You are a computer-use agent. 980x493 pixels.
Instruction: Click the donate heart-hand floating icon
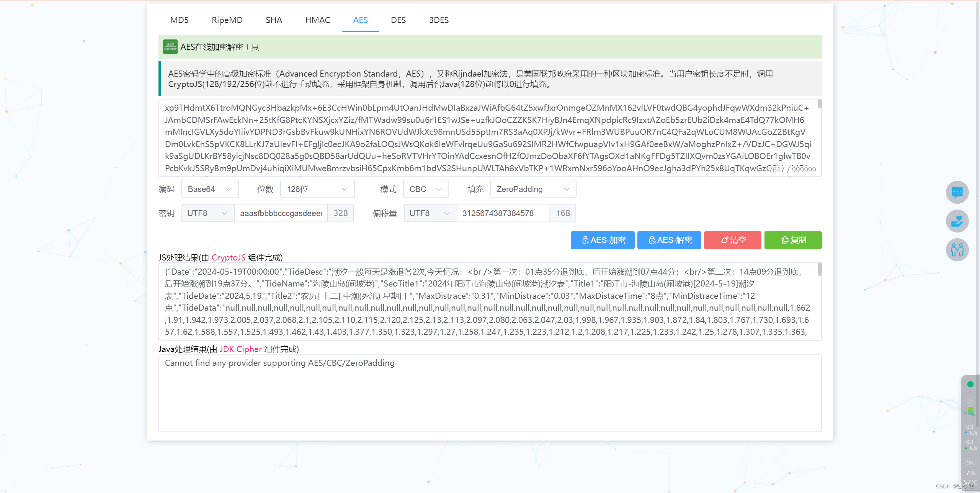[957, 221]
